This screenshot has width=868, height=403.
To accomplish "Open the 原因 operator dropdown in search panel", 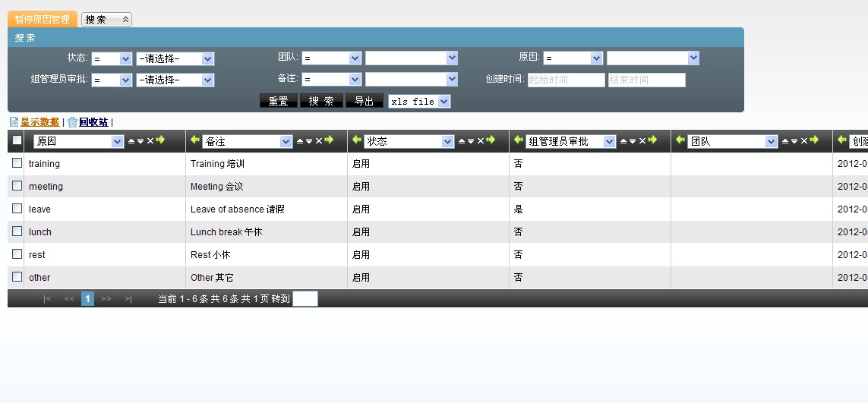I will (x=573, y=58).
